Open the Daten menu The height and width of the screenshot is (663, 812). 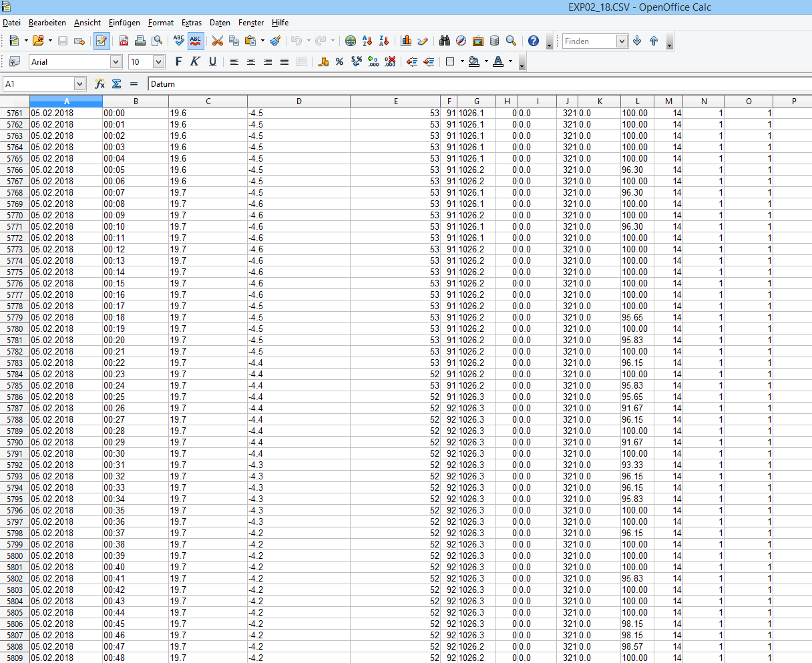[220, 23]
